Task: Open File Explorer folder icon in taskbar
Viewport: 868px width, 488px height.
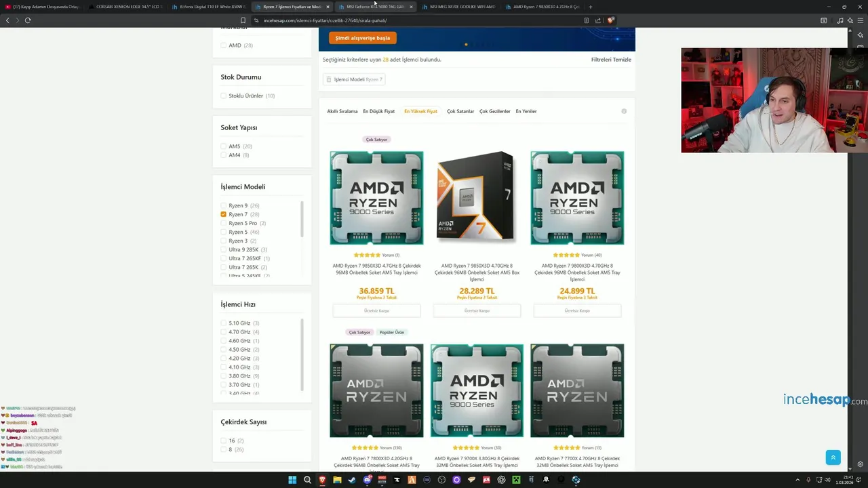Action: (337, 480)
